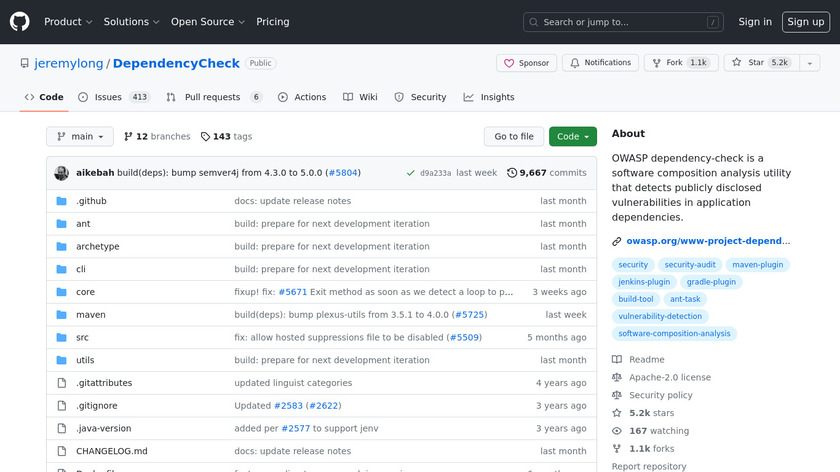
Task: Open the green Code dropdown
Action: pos(573,137)
